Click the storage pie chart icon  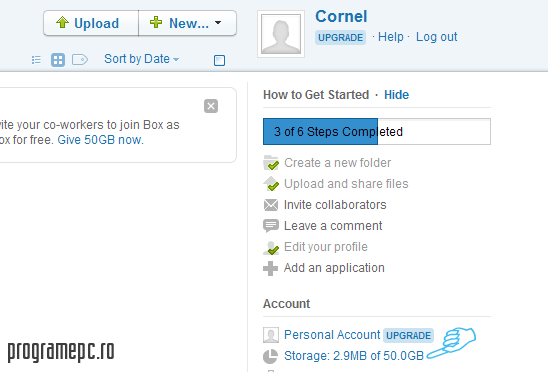pyautogui.click(x=271, y=356)
